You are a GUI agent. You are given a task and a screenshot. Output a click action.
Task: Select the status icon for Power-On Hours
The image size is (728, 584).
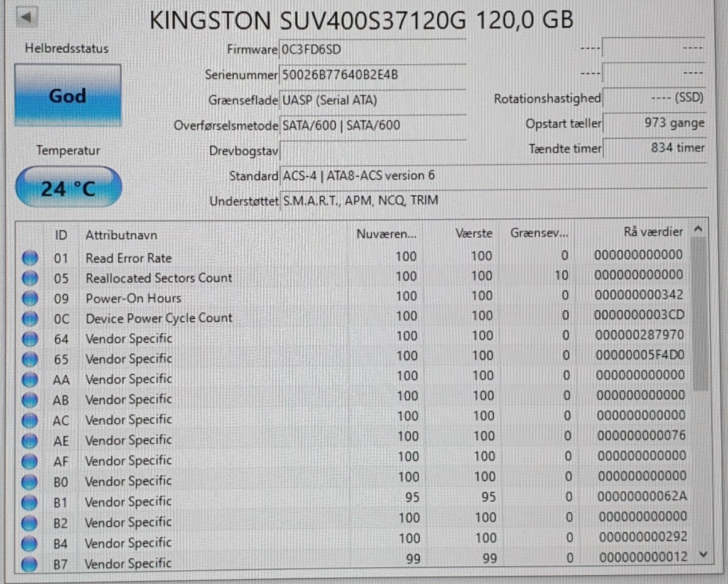[x=30, y=298]
